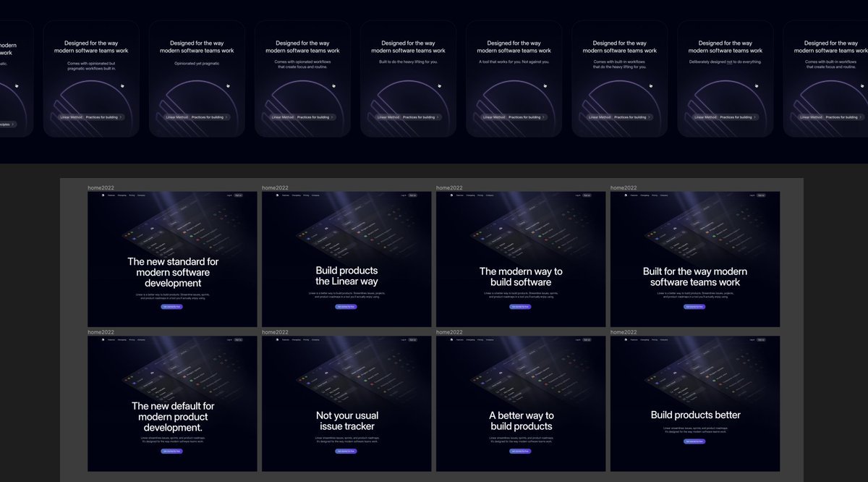
Task: Click Linear logo in 'A better way to build products' frame
Action: coord(451,339)
